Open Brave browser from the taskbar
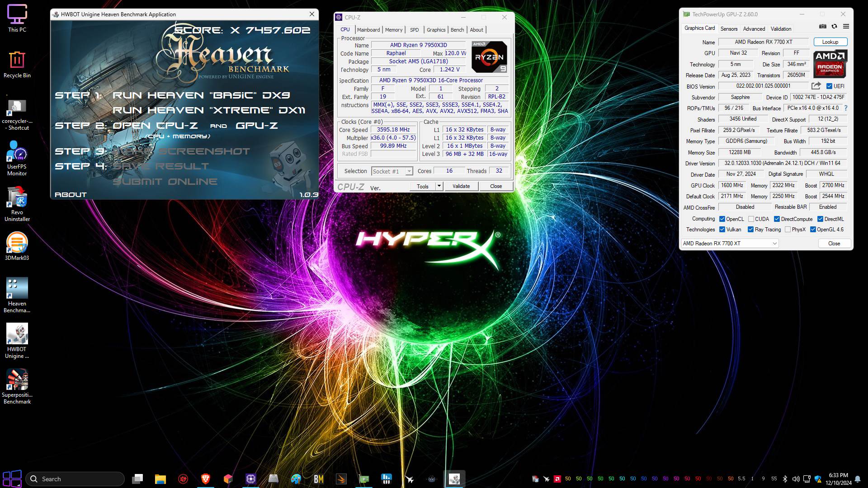Image resolution: width=868 pixels, height=488 pixels. pyautogui.click(x=205, y=479)
